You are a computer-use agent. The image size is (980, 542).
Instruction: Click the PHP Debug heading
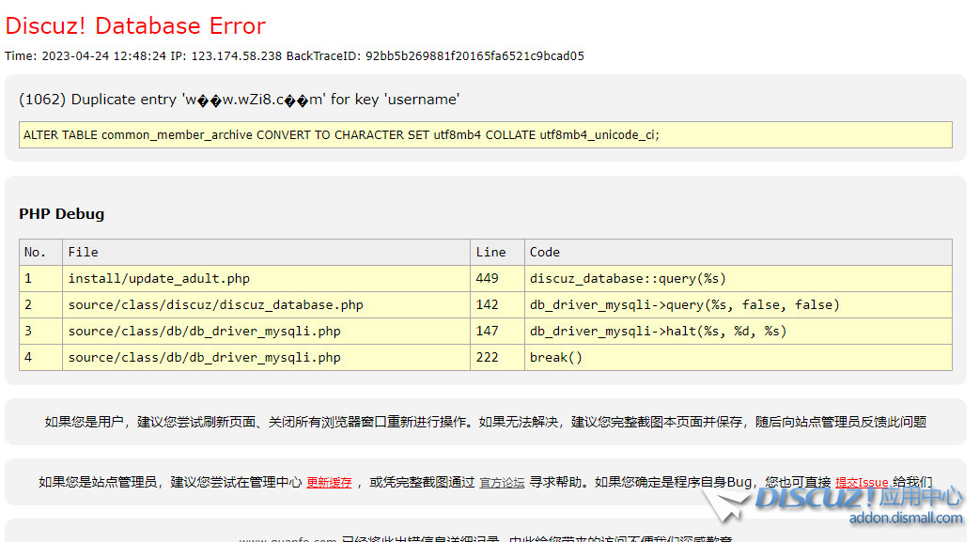click(61, 213)
